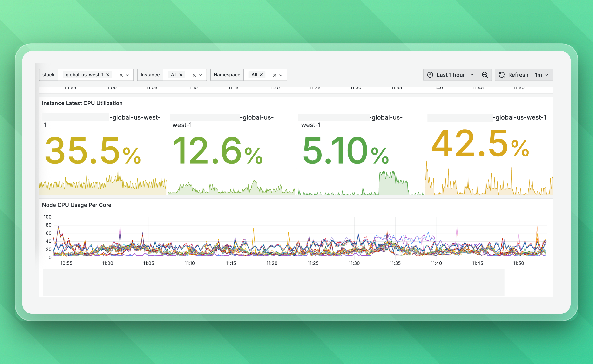Clear the Instance filter using its clear X icon

194,75
